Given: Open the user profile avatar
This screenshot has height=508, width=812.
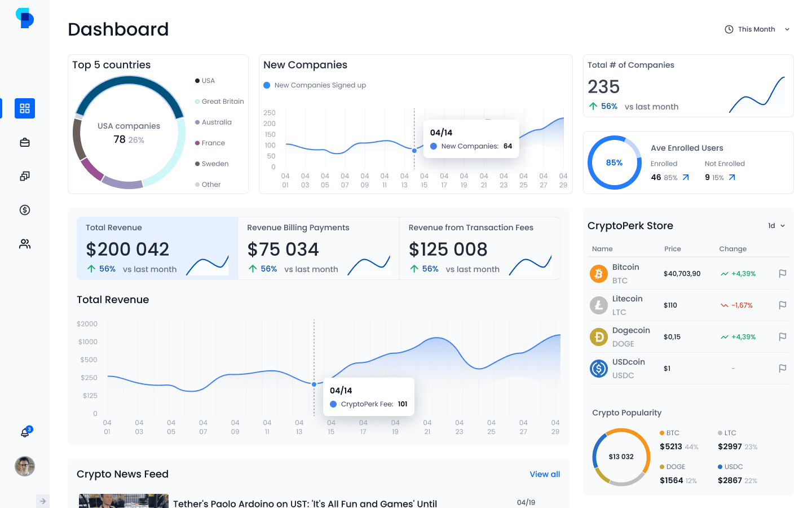Looking at the screenshot, I should pyautogui.click(x=25, y=466).
